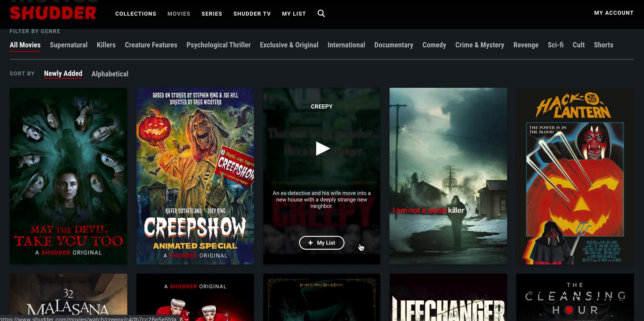The height and width of the screenshot is (321, 644).
Task: Select the All Movies genre filter
Action: pos(25,45)
